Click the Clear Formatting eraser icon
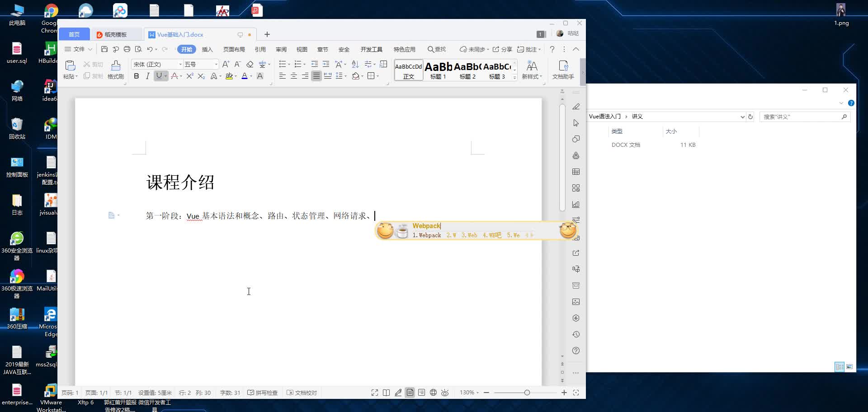Image resolution: width=868 pixels, height=412 pixels. pos(250,64)
